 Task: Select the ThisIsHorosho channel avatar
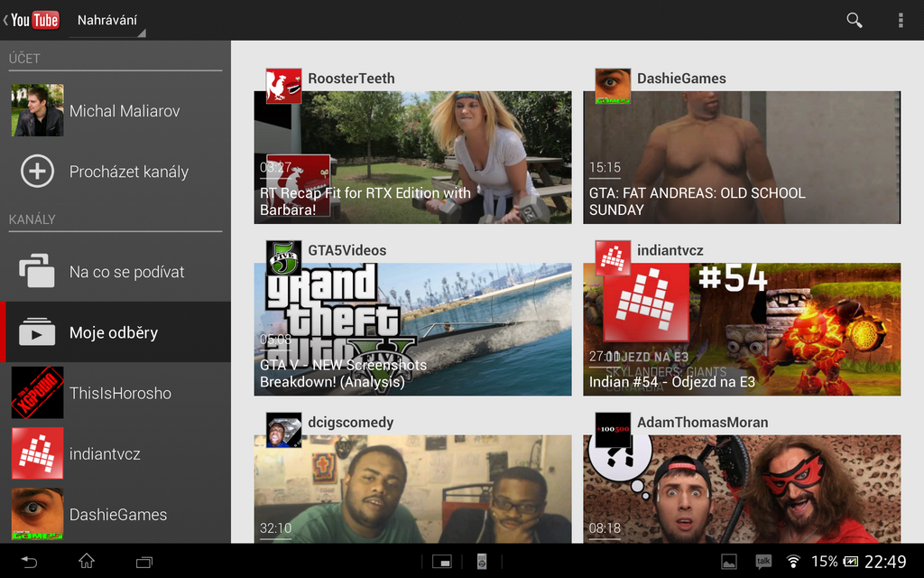point(37,393)
